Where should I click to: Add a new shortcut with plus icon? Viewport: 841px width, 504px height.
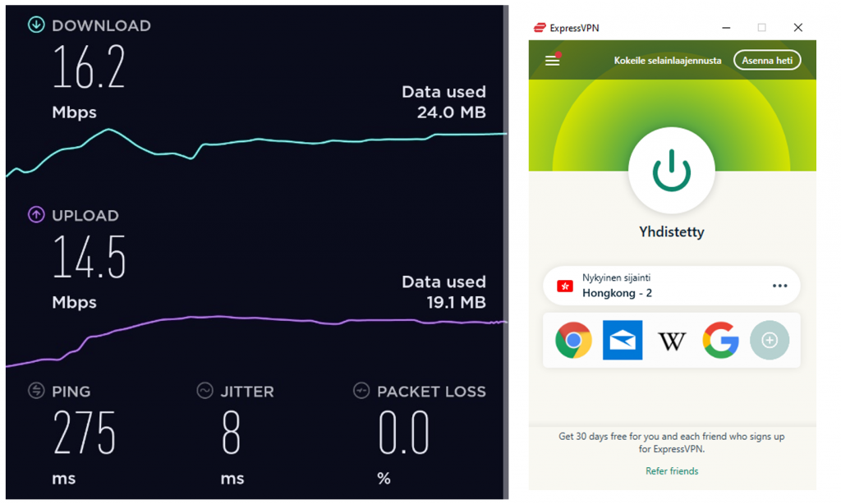click(x=770, y=340)
